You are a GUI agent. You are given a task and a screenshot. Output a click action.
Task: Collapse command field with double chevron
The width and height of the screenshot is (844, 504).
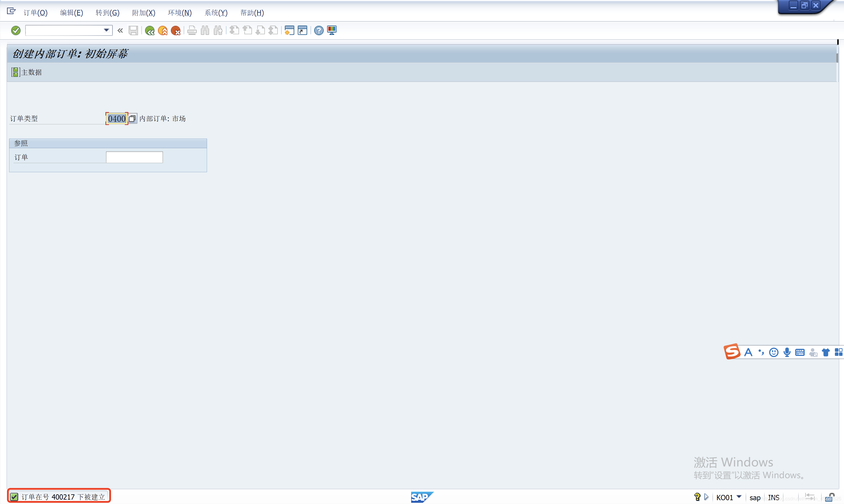click(120, 31)
